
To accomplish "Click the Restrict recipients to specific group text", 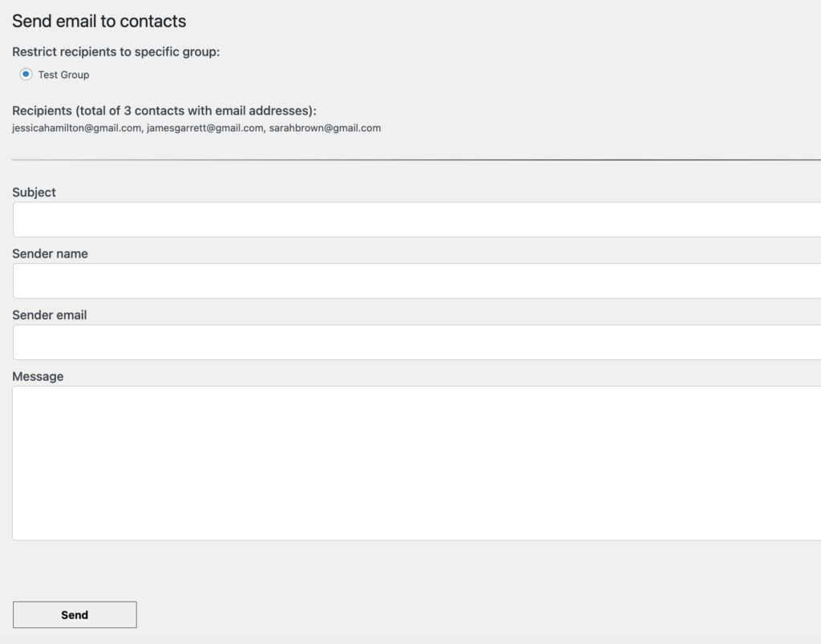I will pos(115,52).
